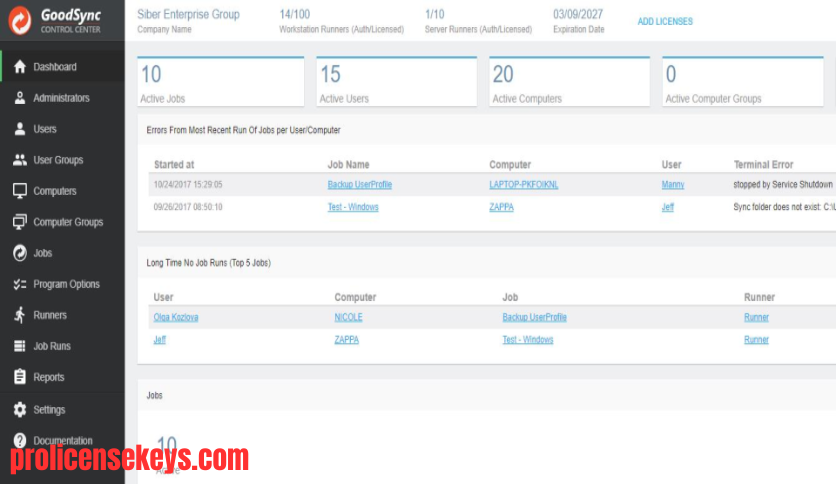Click the Computers monitor icon

coord(20,191)
